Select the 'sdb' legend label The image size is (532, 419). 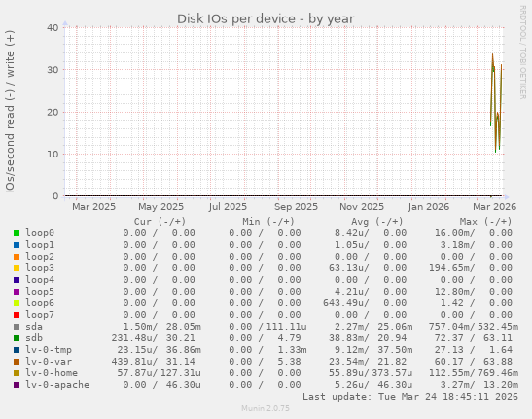coord(34,338)
